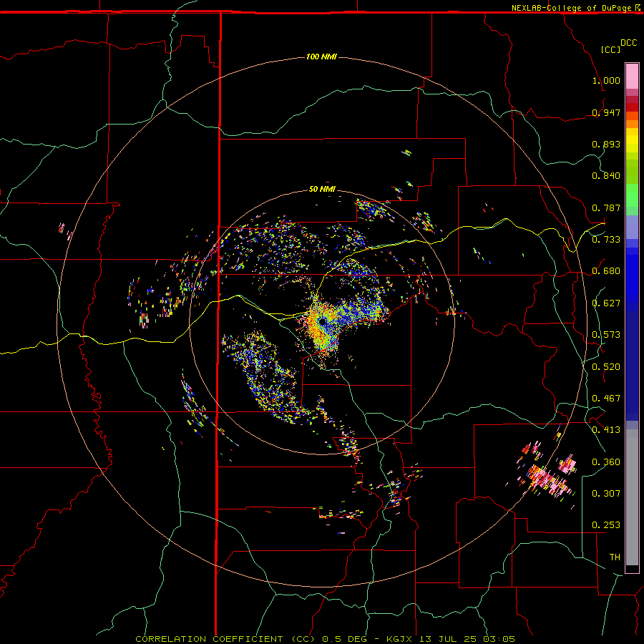Select the 0.520 scale value
Image resolution: width=644 pixels, height=644 pixels.
tap(606, 367)
